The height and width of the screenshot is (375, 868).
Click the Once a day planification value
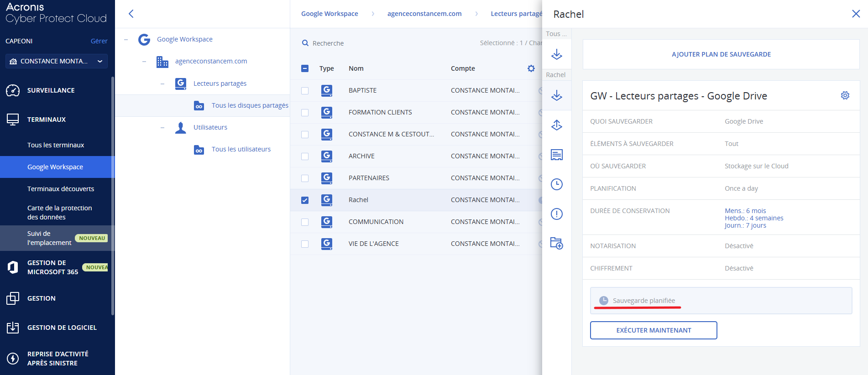point(741,188)
